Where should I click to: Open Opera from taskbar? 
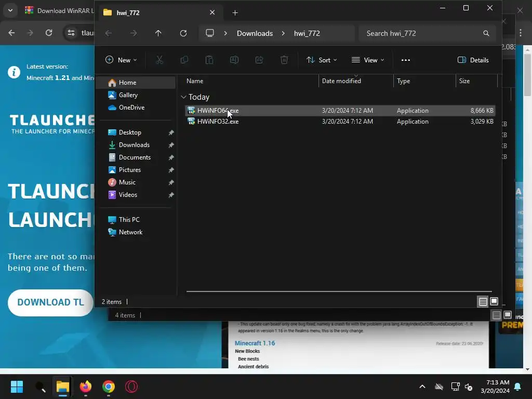pyautogui.click(x=131, y=387)
